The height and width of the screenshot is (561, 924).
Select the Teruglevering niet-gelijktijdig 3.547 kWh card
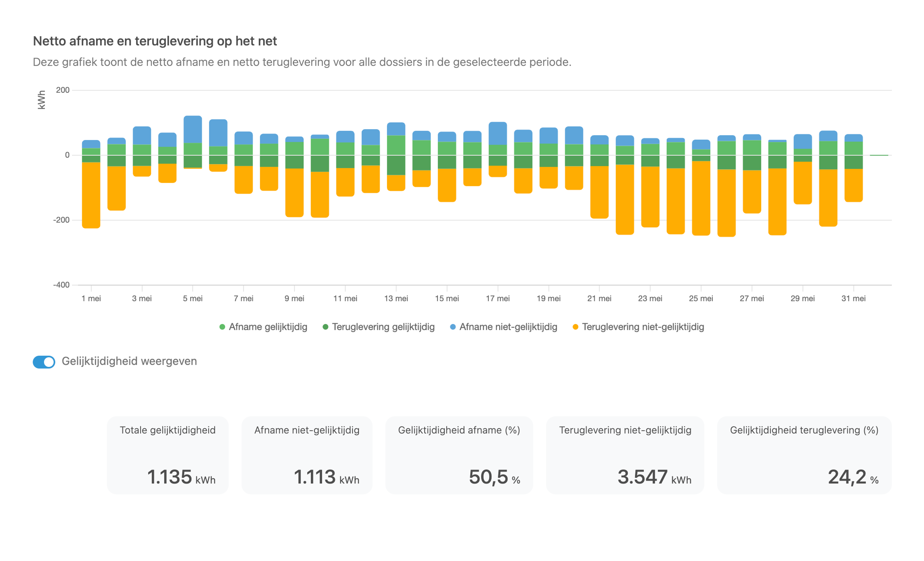coord(625,455)
